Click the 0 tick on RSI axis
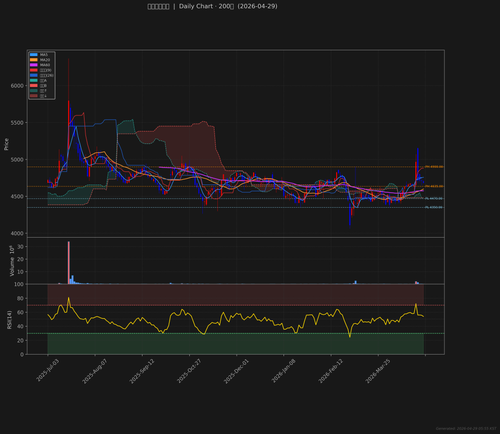500x434 pixels. tap(22, 354)
